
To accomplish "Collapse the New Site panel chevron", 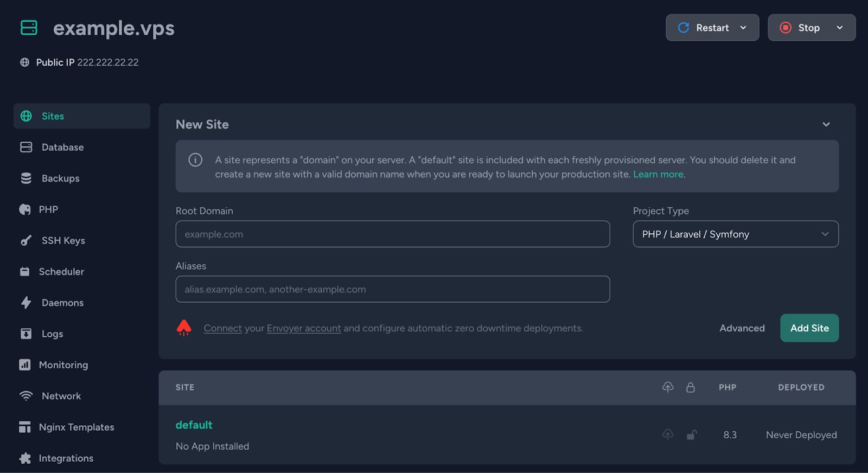I will click(826, 124).
